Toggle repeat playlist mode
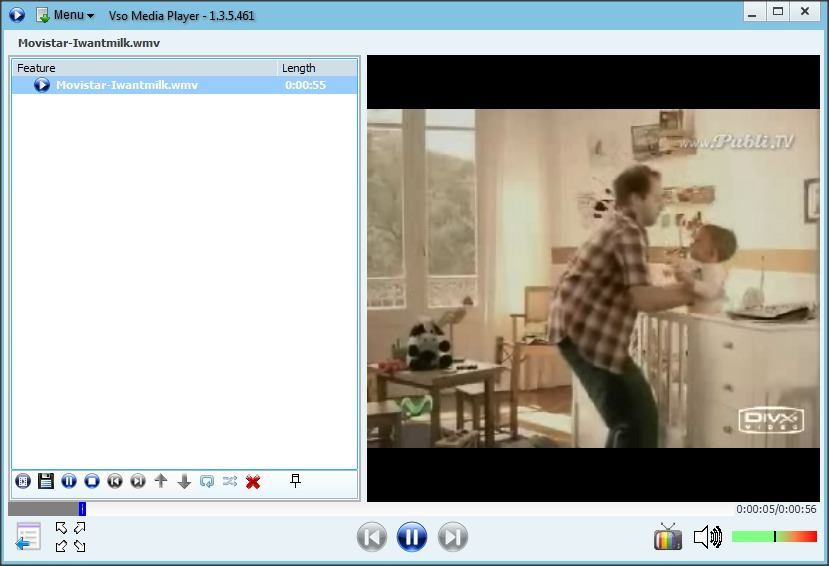The height and width of the screenshot is (566, 829). [x=207, y=481]
